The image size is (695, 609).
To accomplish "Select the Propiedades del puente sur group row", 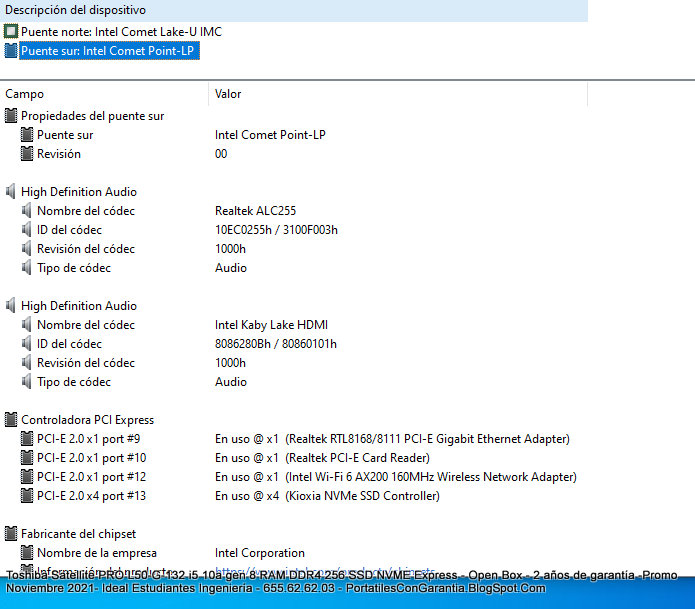I will pos(92,116).
